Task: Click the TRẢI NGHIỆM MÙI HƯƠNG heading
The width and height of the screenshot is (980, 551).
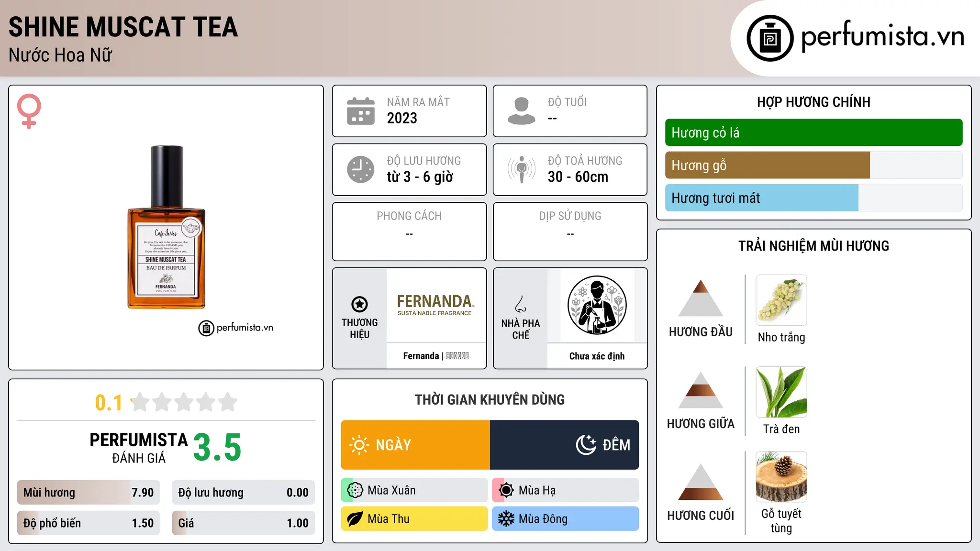Action: coord(813,246)
